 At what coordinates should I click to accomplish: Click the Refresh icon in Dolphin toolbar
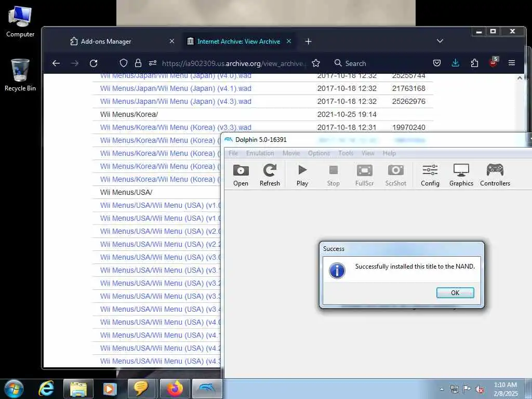pos(270,175)
